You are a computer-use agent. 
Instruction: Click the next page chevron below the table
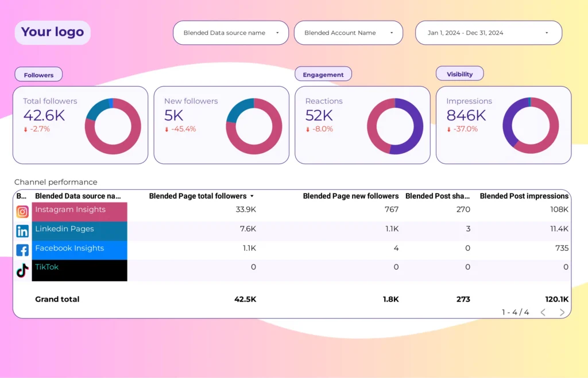562,313
